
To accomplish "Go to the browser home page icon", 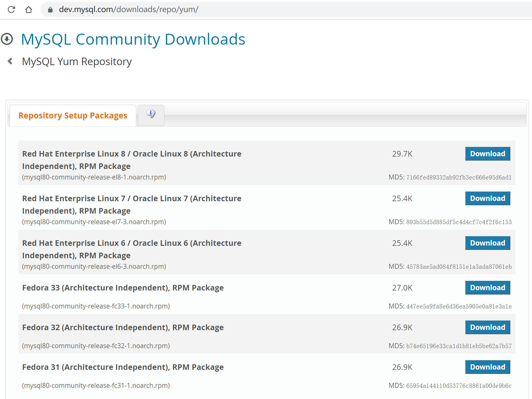I will [x=28, y=10].
